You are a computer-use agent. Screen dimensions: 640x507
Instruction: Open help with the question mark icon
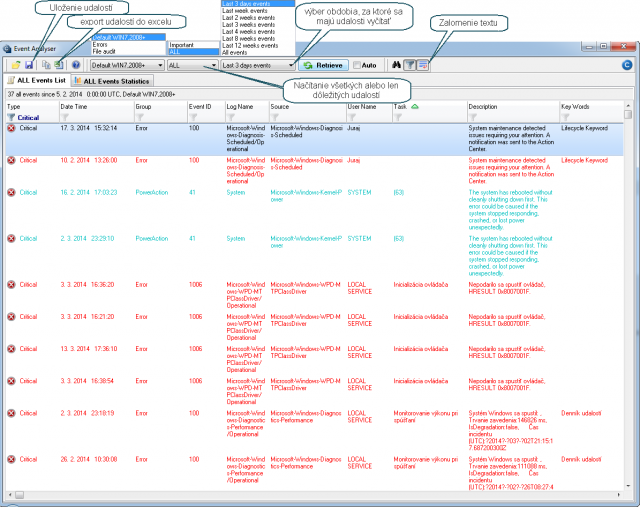point(76,65)
